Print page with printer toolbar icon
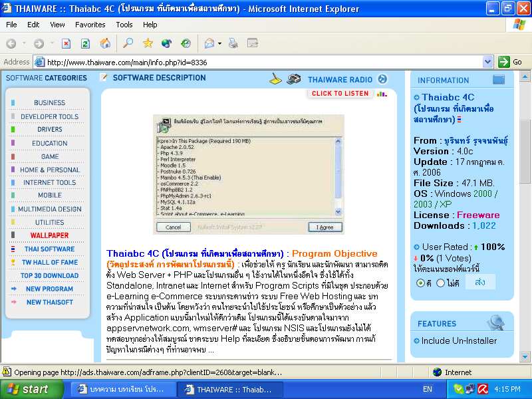Viewport: 532px width, 399px height. tap(233, 43)
